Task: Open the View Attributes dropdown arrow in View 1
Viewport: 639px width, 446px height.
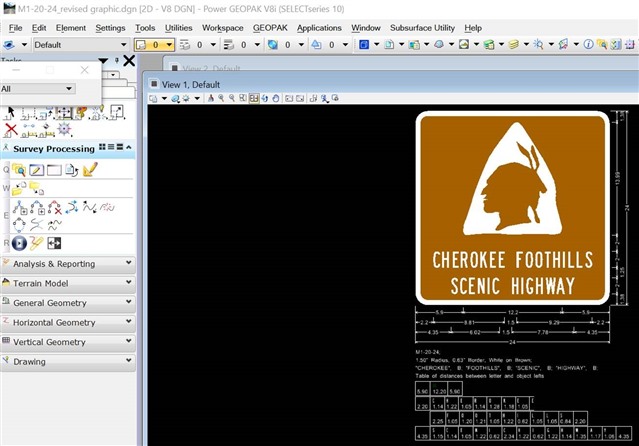Action: click(164, 98)
